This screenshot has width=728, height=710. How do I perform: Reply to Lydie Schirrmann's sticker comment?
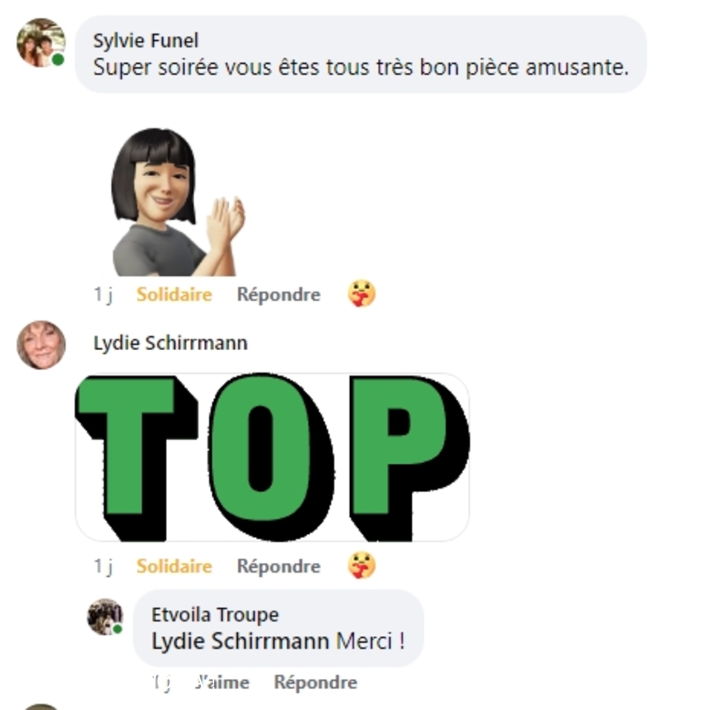tap(279, 566)
